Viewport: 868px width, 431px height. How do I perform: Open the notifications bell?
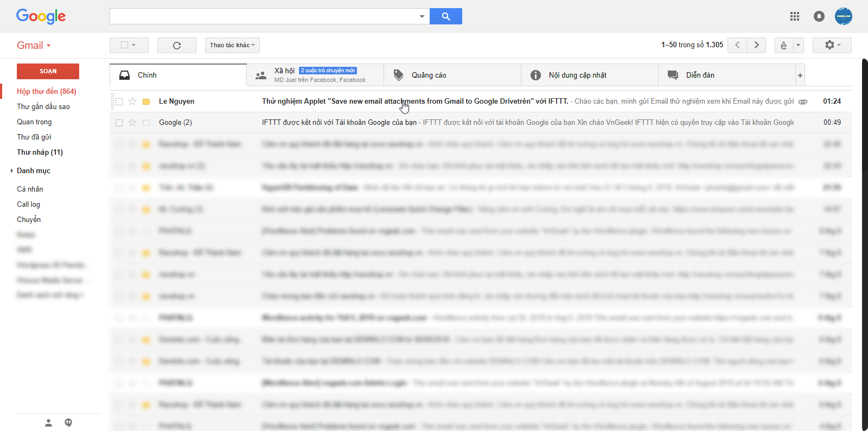click(x=819, y=16)
